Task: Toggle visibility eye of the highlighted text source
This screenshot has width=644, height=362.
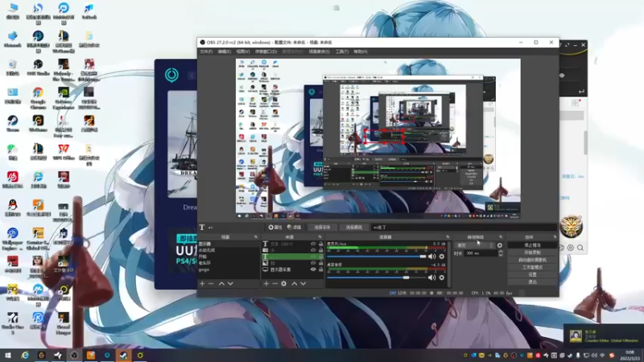Action: point(313,257)
